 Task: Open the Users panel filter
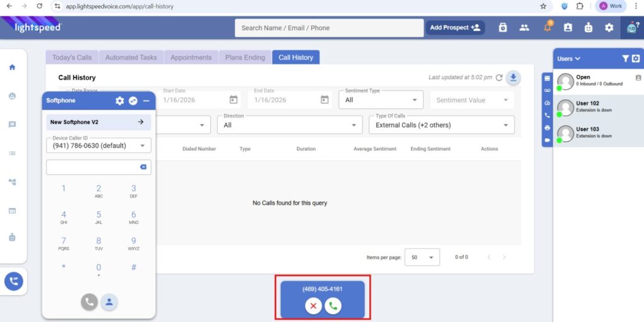(625, 58)
